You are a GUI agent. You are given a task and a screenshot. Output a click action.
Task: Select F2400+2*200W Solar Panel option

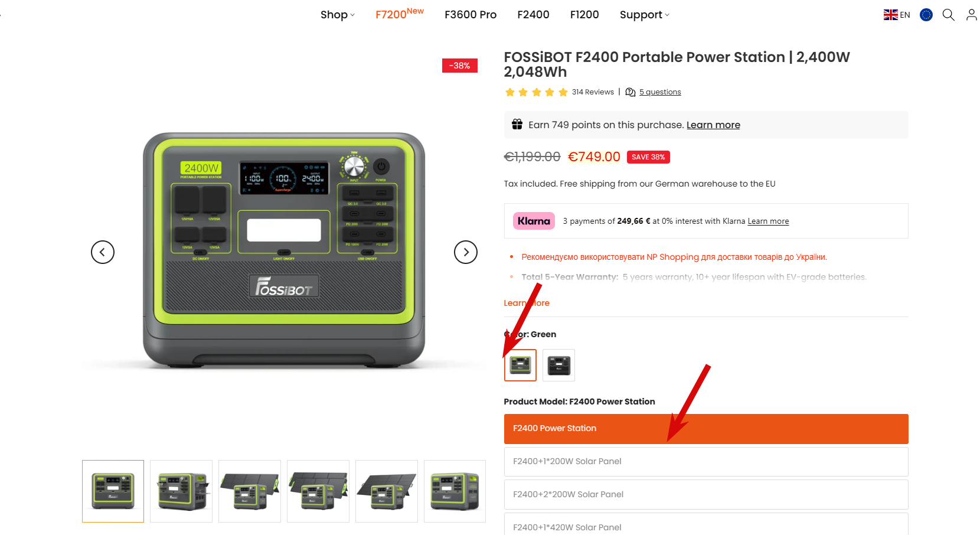pyautogui.click(x=706, y=495)
